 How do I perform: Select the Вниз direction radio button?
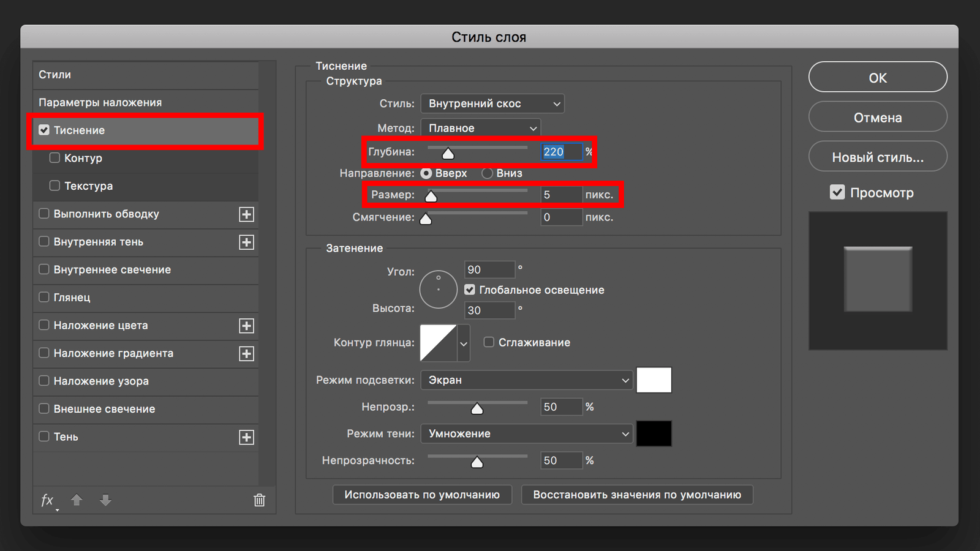point(488,173)
